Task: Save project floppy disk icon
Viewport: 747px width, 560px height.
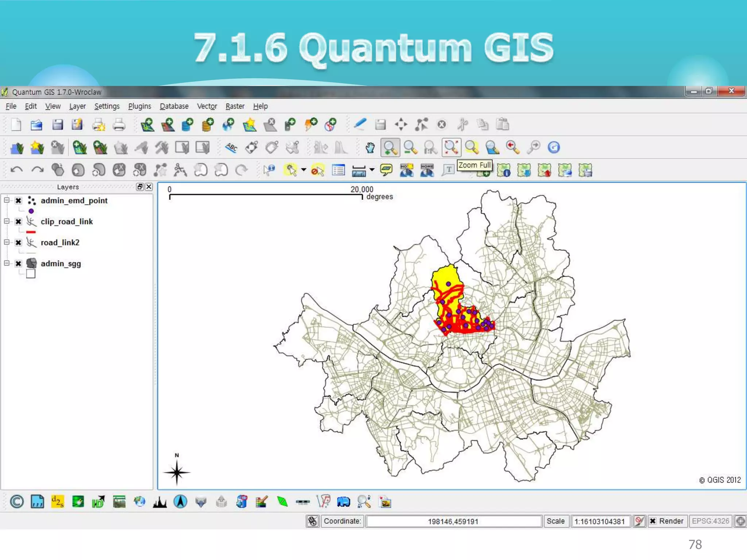Action: 57,125
